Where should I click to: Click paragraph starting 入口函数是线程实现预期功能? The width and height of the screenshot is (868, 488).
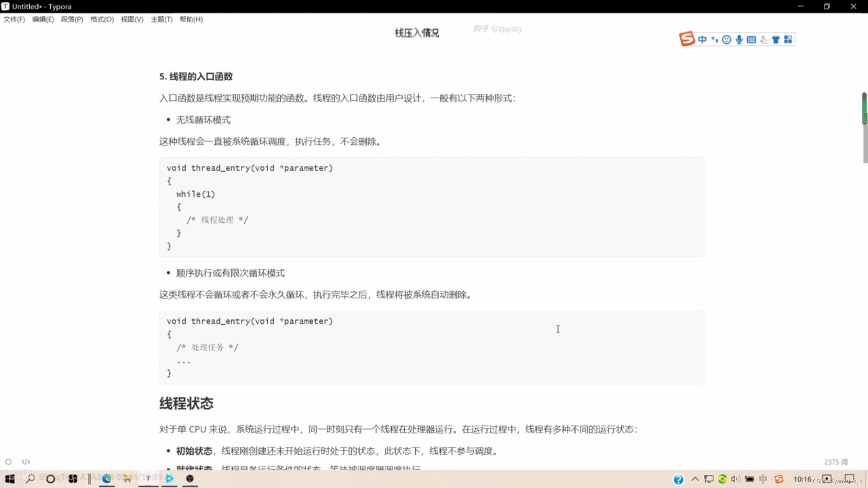point(337,98)
